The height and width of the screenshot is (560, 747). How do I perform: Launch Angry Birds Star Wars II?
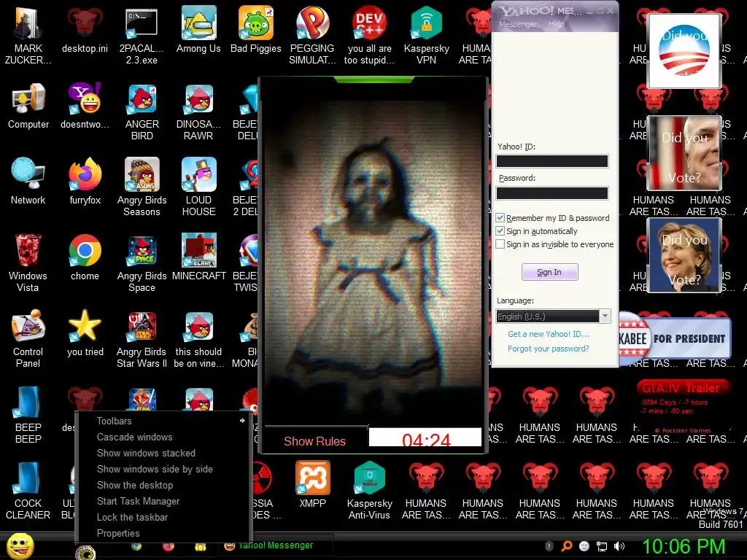click(142, 338)
